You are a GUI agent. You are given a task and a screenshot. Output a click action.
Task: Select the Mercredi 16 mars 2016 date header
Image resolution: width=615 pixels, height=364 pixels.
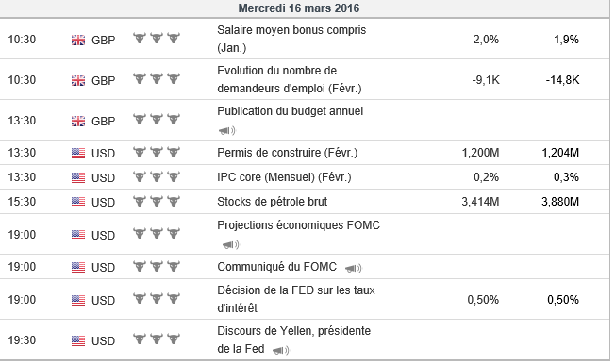coord(299,8)
